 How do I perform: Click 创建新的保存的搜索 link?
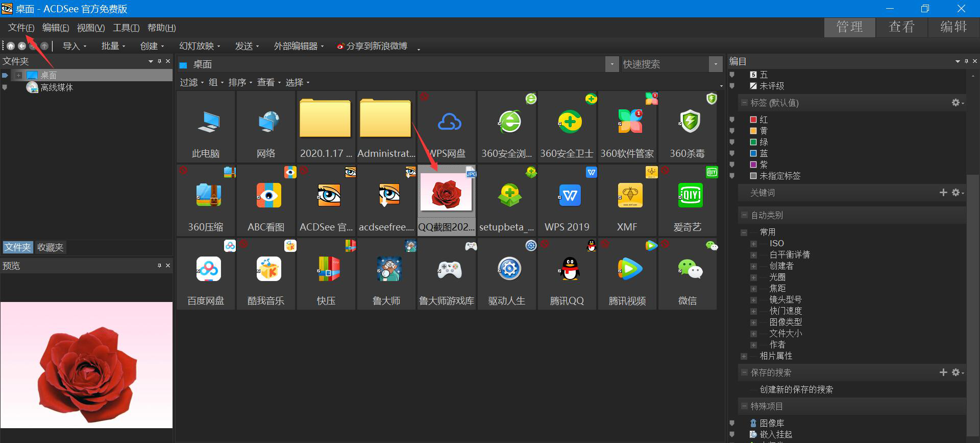pyautogui.click(x=796, y=389)
